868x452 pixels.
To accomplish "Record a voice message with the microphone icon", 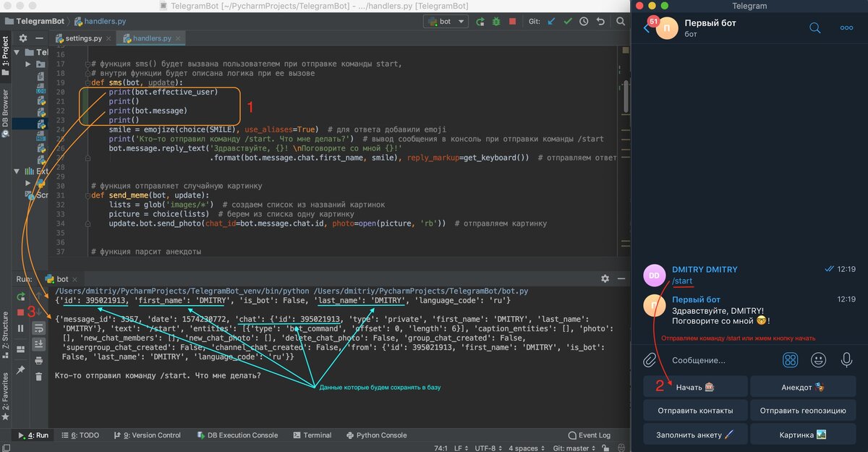I will pyautogui.click(x=846, y=359).
